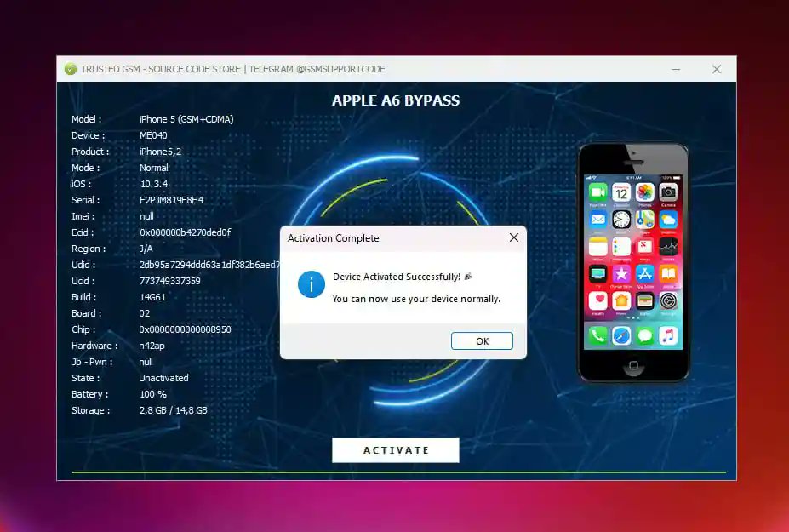Select board value '02'
Image resolution: width=789 pixels, height=532 pixels.
coord(145,313)
